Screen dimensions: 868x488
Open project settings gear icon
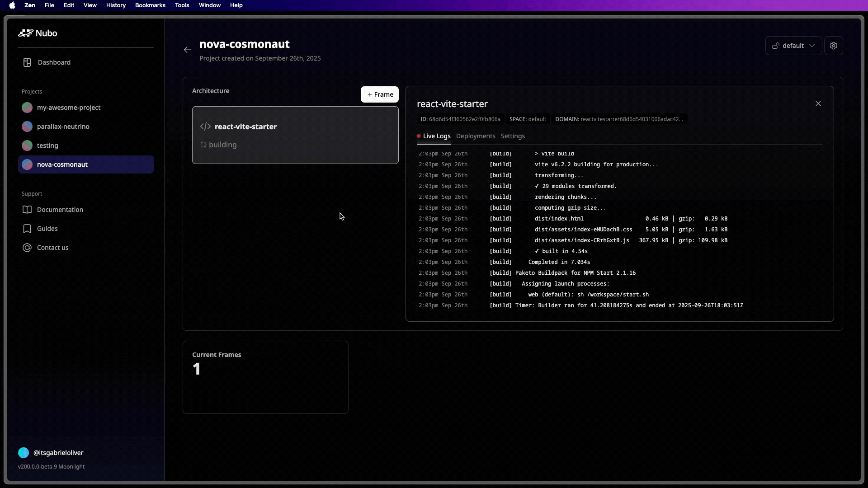(x=833, y=46)
